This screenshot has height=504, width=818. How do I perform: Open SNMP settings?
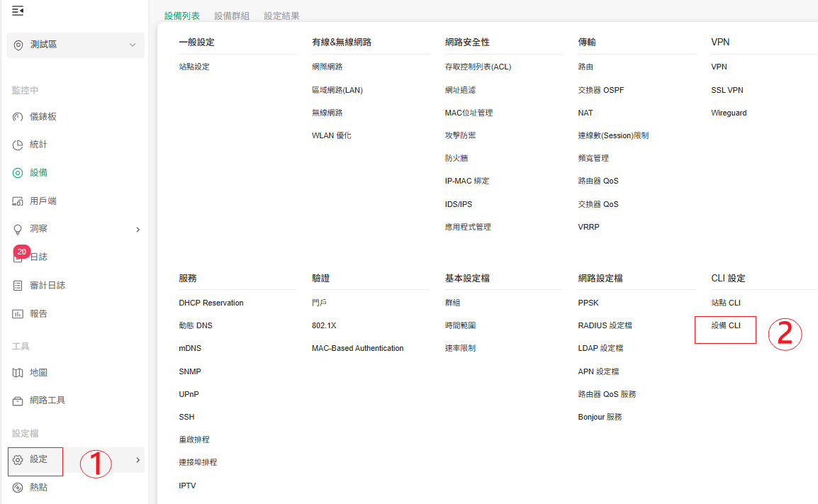pos(190,371)
